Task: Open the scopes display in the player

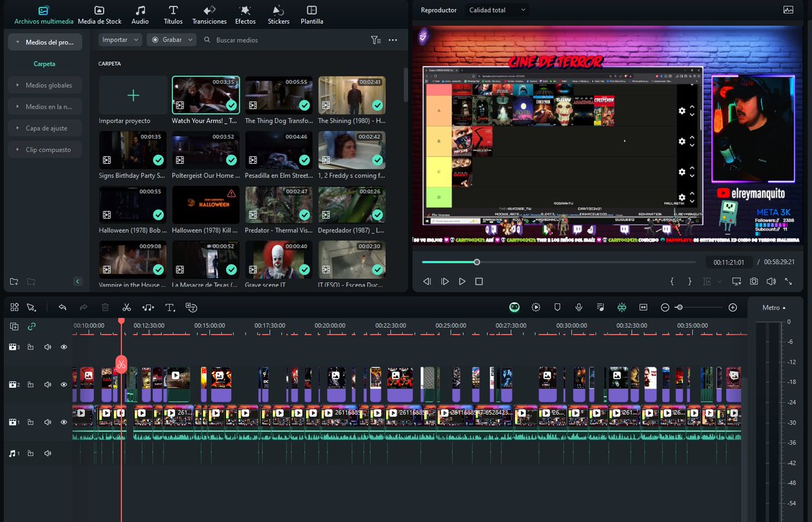Action: tap(788, 10)
